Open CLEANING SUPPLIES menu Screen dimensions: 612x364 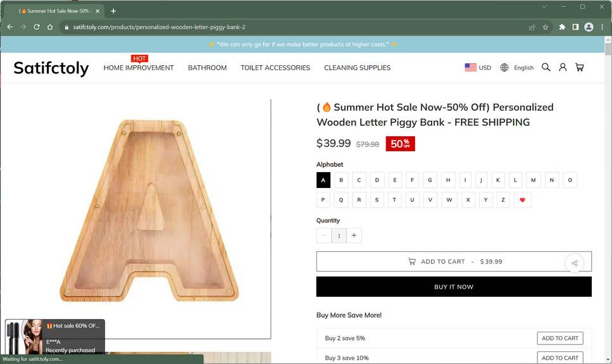pyautogui.click(x=357, y=68)
